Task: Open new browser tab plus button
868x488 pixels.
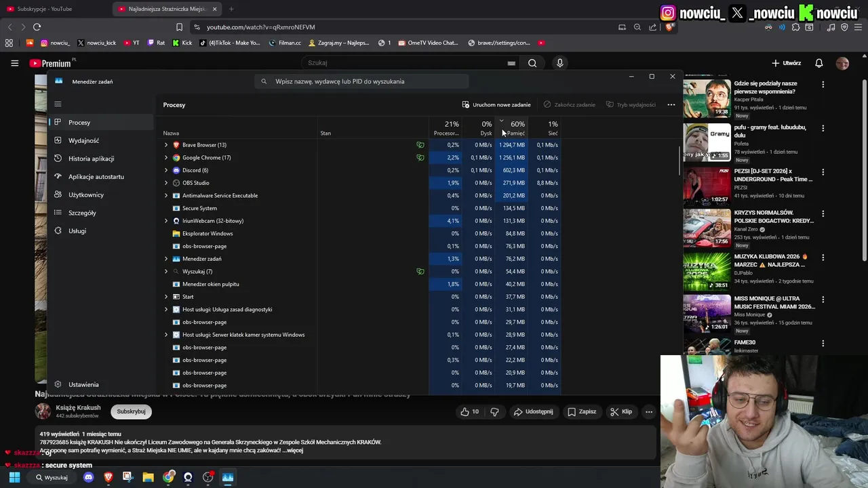Action: pyautogui.click(x=231, y=9)
